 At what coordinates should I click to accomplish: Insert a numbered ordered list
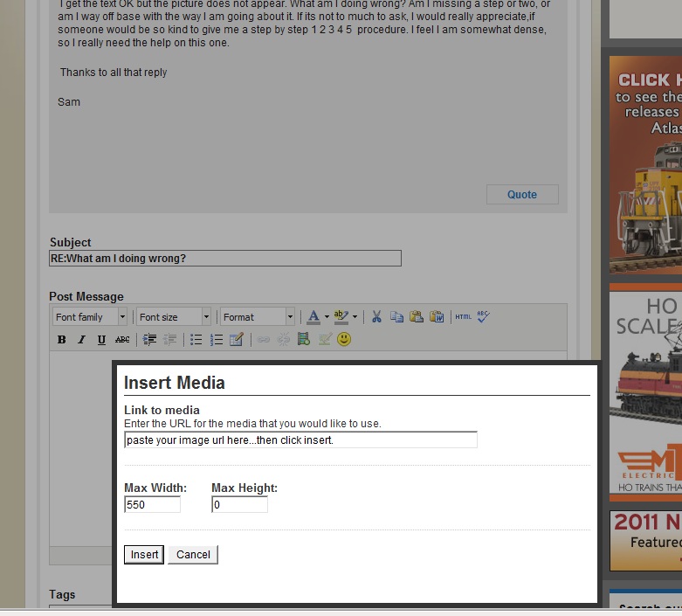(217, 340)
